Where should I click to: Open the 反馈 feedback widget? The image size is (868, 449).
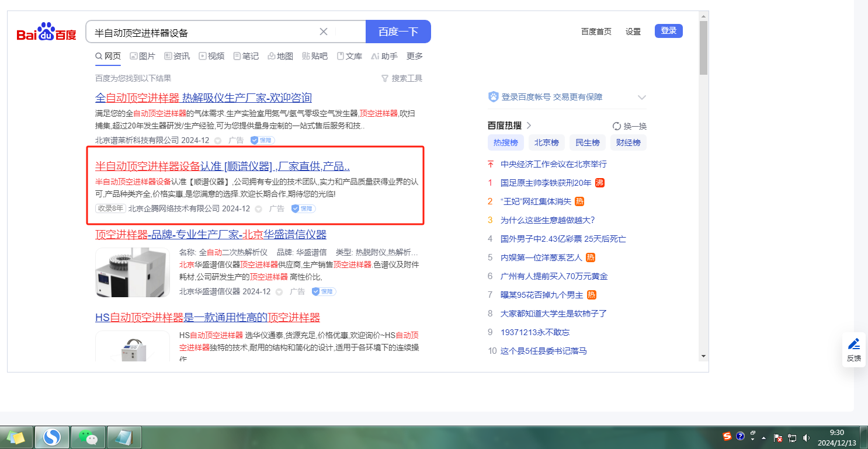point(853,349)
